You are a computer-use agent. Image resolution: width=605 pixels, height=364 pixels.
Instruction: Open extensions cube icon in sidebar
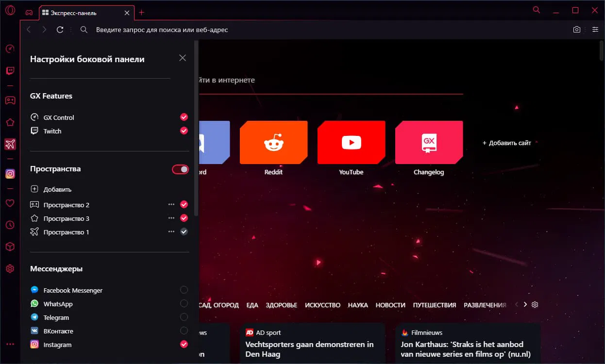click(10, 247)
